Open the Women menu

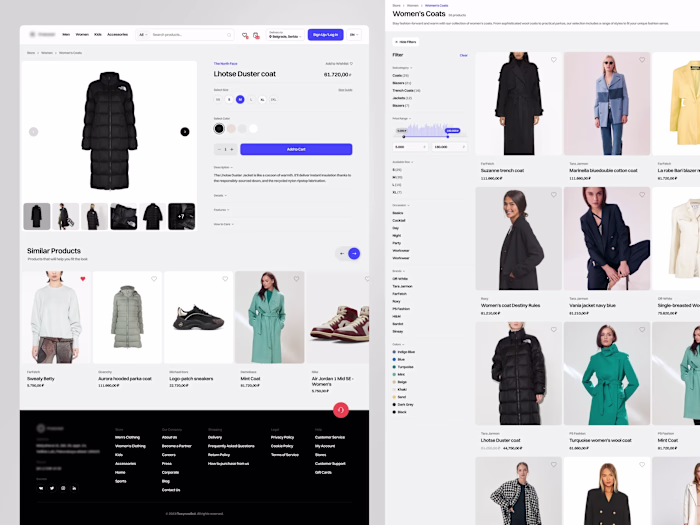82,34
